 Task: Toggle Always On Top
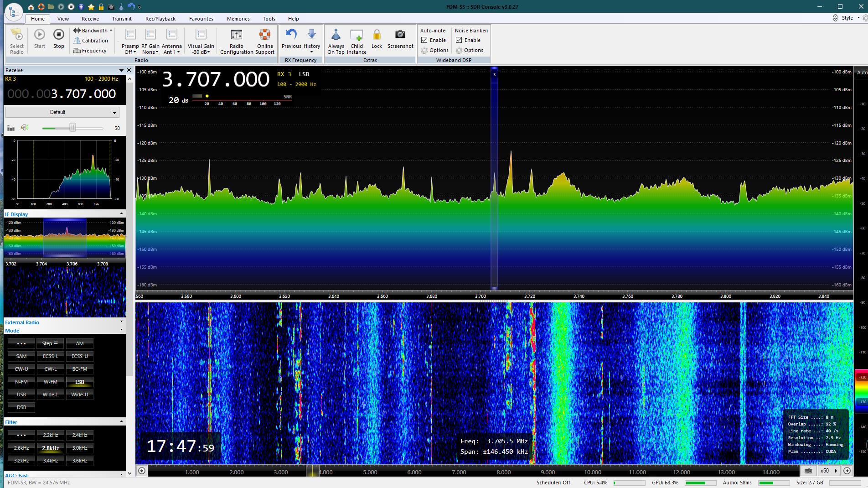tap(336, 41)
